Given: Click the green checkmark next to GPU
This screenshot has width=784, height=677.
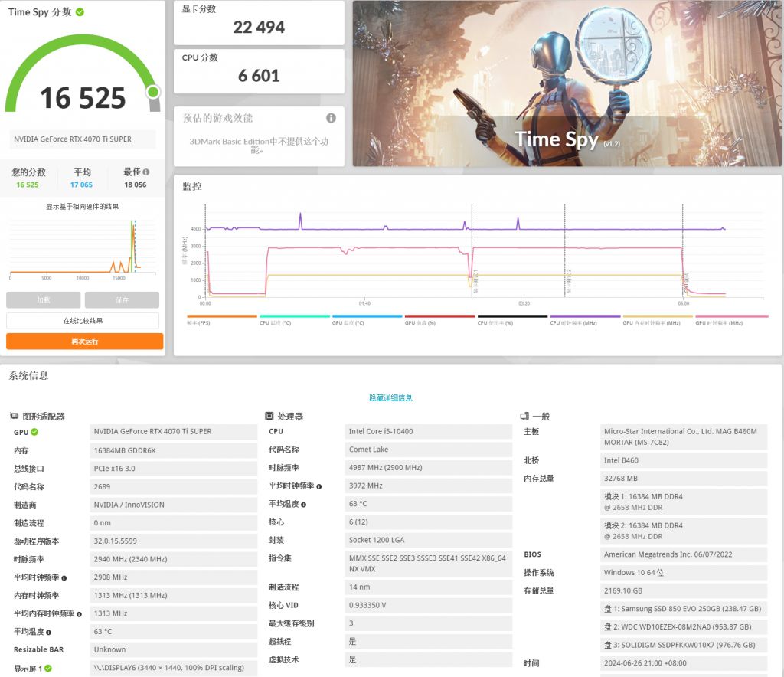Looking at the screenshot, I should pos(34,431).
